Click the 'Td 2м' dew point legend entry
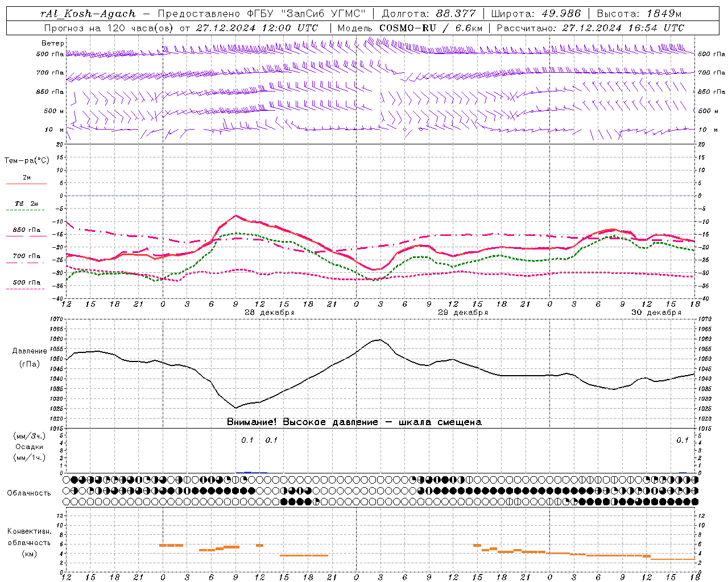Image resolution: width=728 pixels, height=582 pixels. pyautogui.click(x=26, y=203)
